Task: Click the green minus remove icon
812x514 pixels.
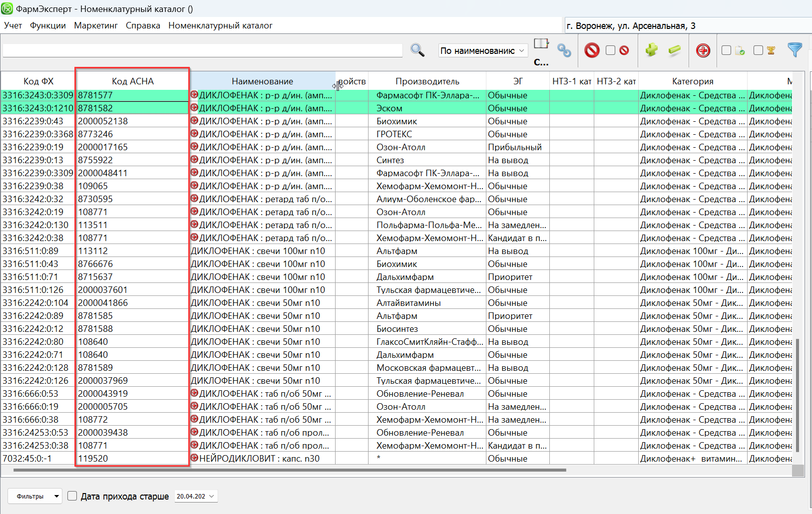Action: (x=675, y=50)
